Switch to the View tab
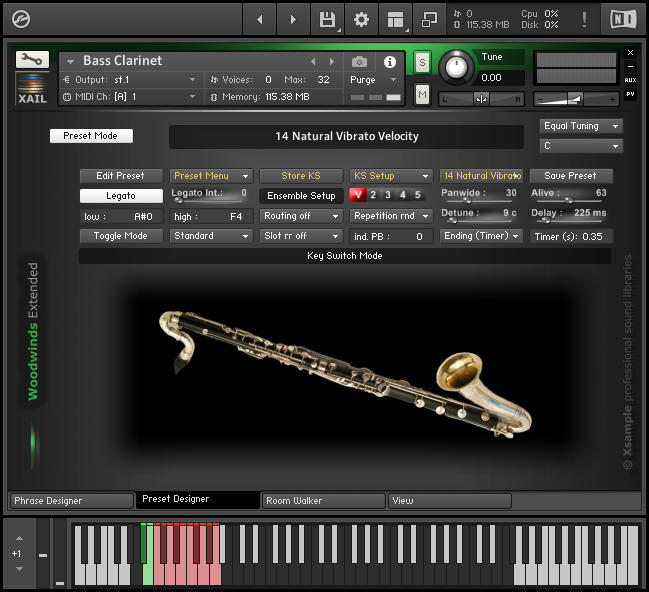Image resolution: width=649 pixels, height=592 pixels. coord(449,501)
